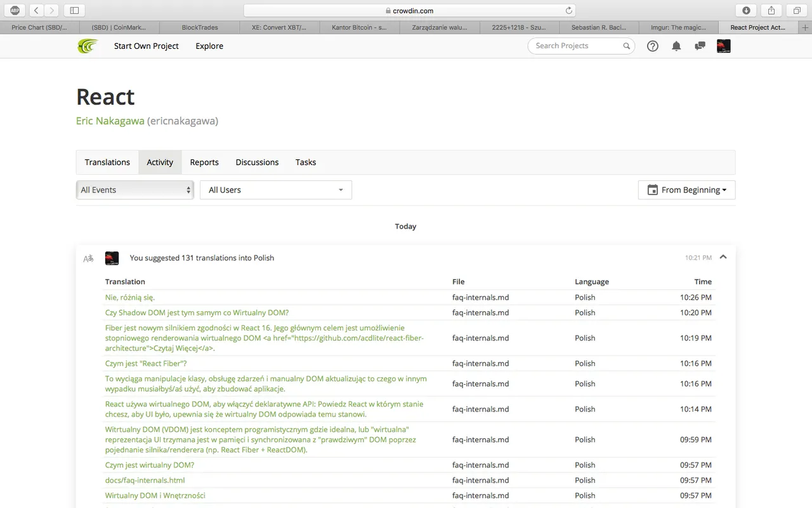Open the help question mark icon

pyautogui.click(x=652, y=46)
